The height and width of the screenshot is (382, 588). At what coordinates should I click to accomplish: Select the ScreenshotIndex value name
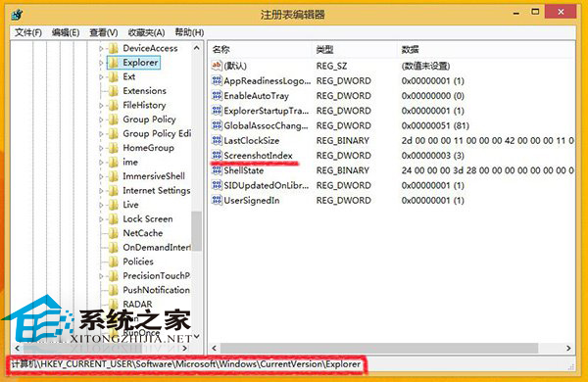(258, 155)
